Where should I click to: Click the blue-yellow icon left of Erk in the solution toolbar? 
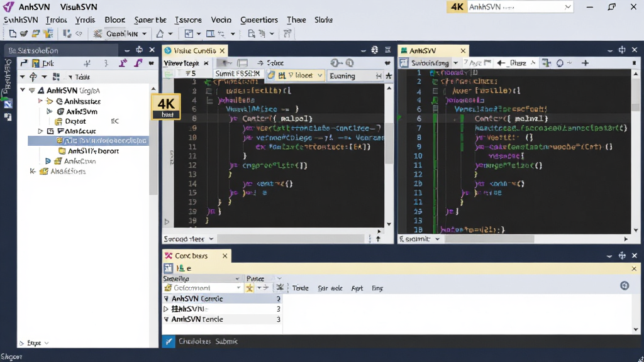(x=36, y=63)
